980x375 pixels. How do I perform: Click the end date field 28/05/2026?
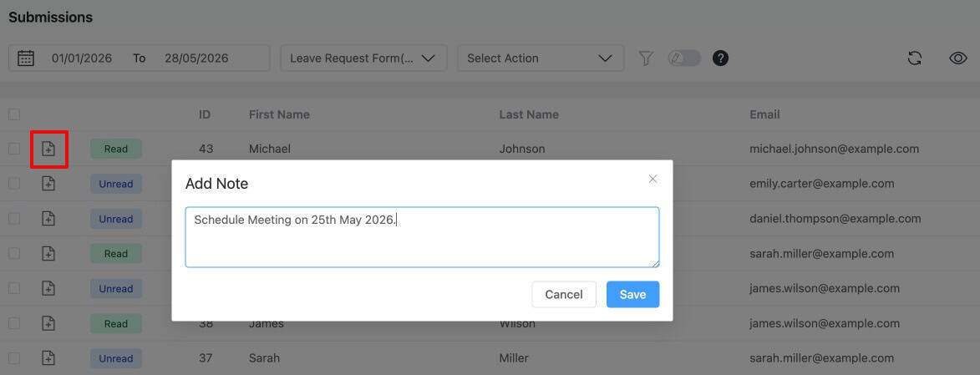pyautogui.click(x=196, y=58)
